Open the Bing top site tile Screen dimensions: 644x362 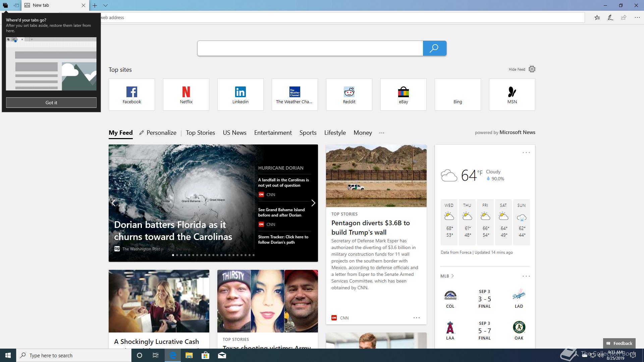pyautogui.click(x=458, y=95)
